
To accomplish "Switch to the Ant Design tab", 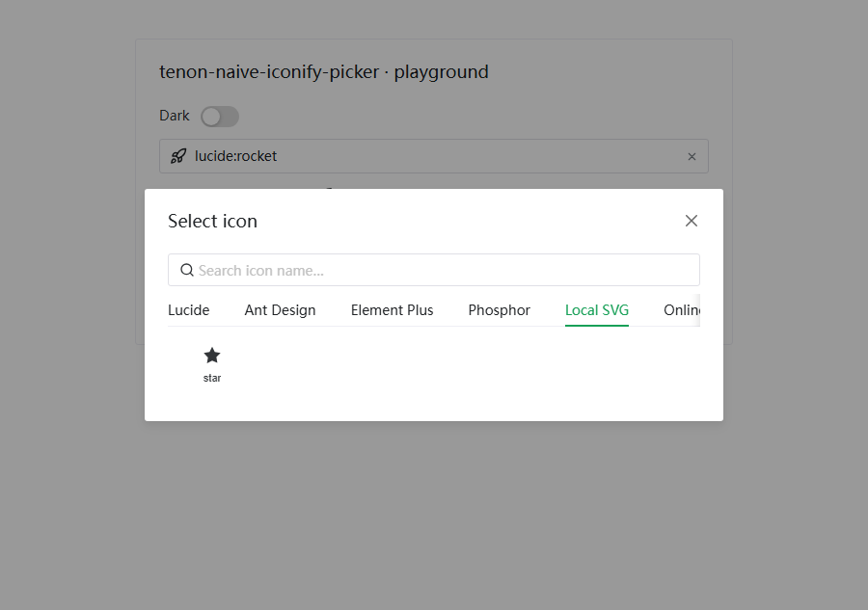I will point(280,310).
